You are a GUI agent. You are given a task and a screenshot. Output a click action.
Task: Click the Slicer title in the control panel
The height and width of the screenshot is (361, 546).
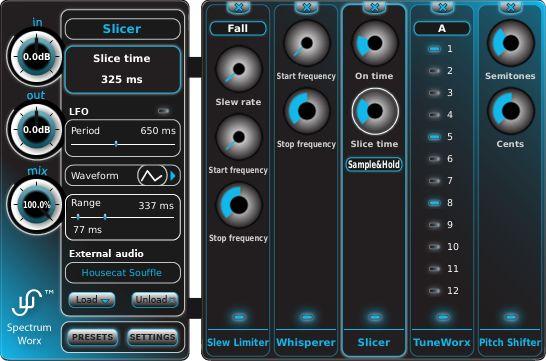tap(123, 29)
